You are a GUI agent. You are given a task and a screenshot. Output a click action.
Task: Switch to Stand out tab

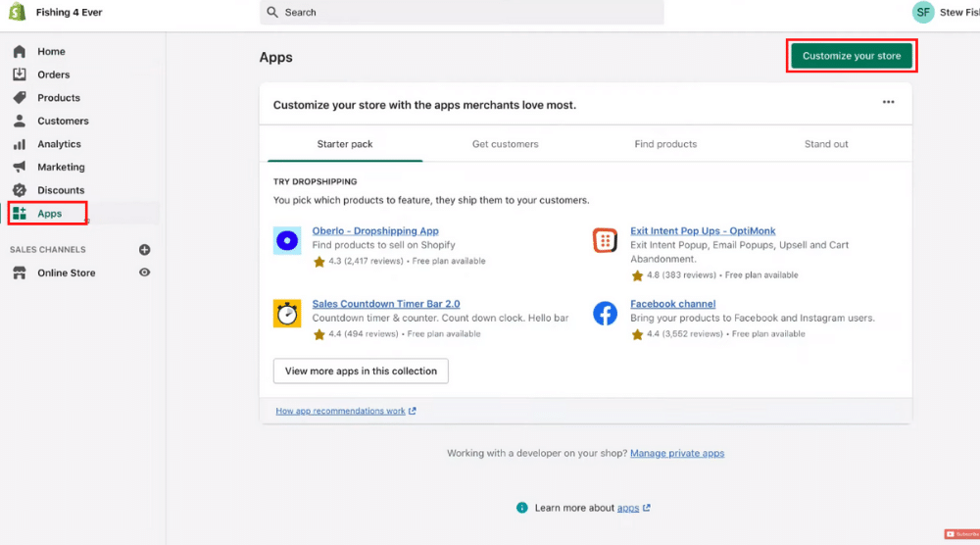click(826, 144)
